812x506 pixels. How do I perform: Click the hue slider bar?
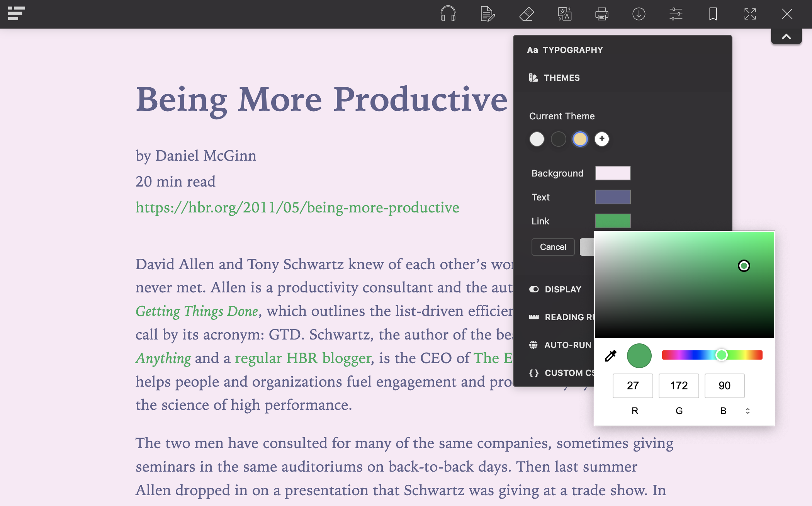point(712,355)
